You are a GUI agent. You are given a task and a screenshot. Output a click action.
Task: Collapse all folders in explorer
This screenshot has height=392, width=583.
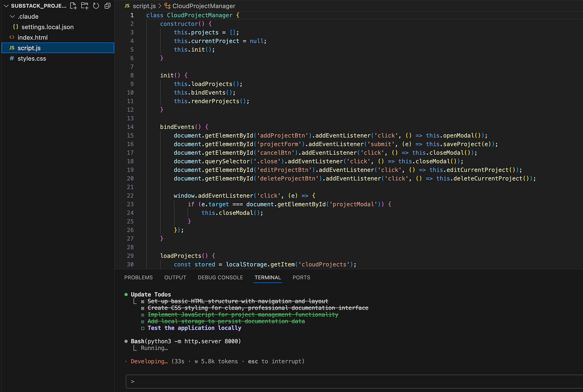[107, 6]
